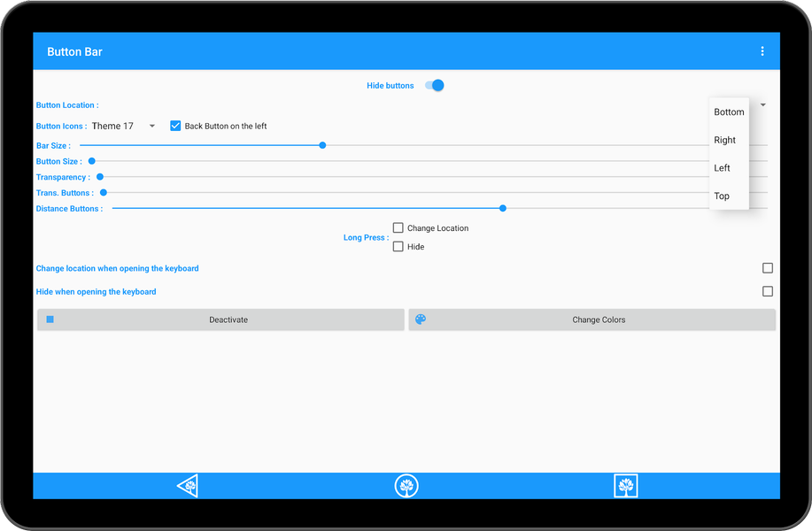The width and height of the screenshot is (812, 531).
Task: Tap the circular Home button in bottom bar
Action: tap(406, 486)
